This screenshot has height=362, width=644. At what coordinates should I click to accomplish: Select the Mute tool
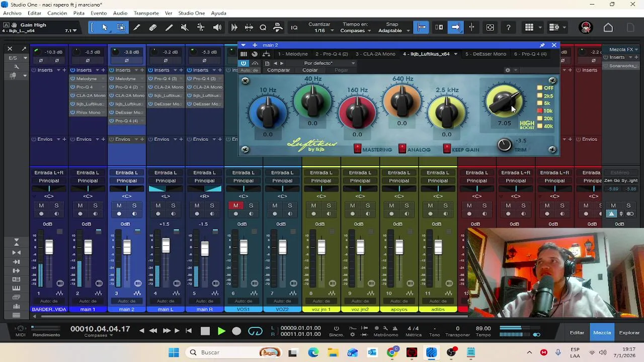pos(185,28)
